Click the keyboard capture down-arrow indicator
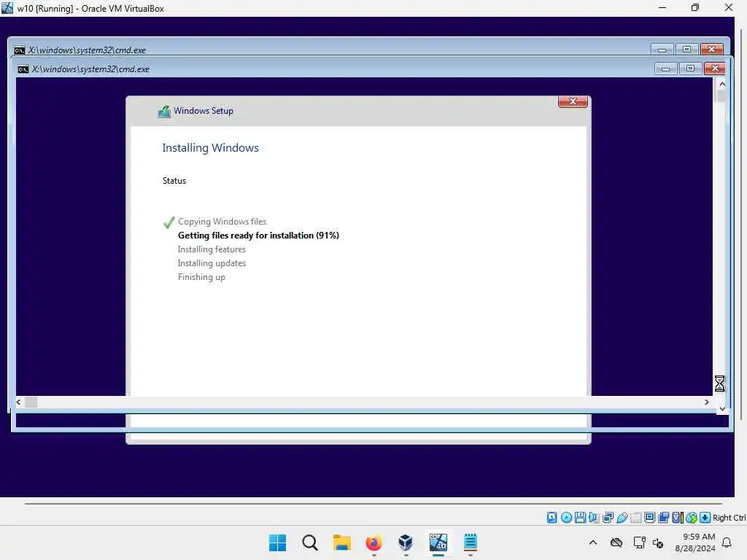Image resolution: width=747 pixels, height=560 pixels. [x=705, y=518]
